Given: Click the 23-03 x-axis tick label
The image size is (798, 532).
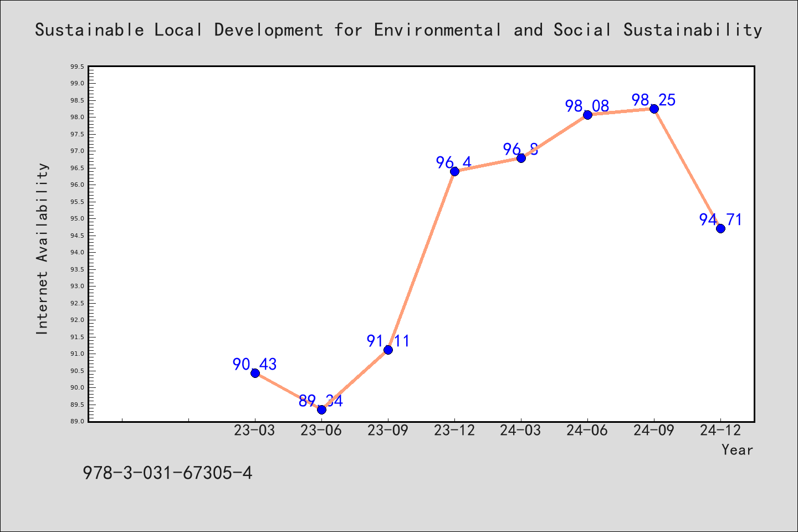Looking at the screenshot, I should pyautogui.click(x=255, y=430).
